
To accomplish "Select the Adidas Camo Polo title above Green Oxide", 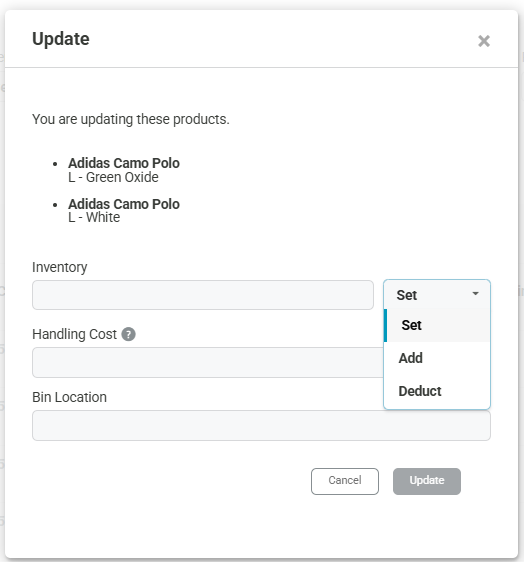I will pyautogui.click(x=124, y=163).
